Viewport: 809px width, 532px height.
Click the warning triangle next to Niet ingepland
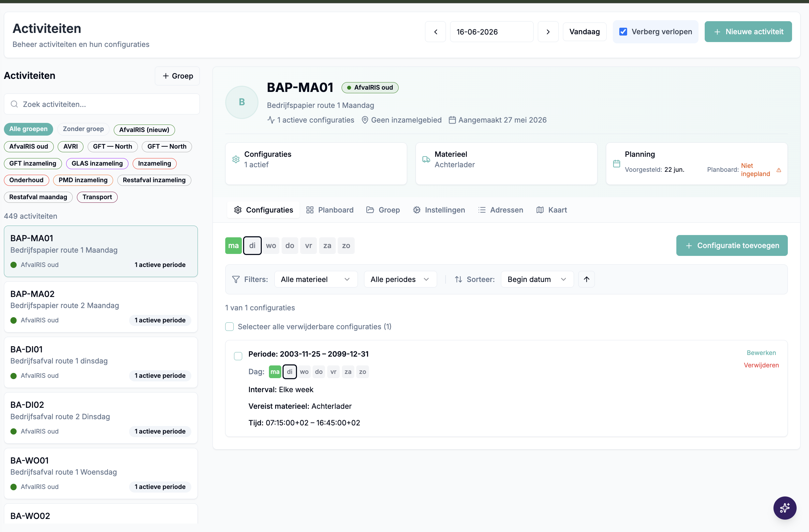tap(779, 170)
